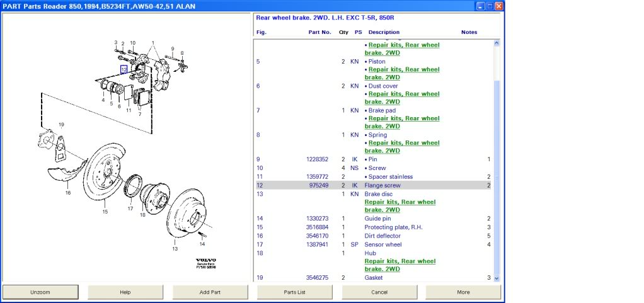Open Repair kits link under Brake disc

coord(400,206)
